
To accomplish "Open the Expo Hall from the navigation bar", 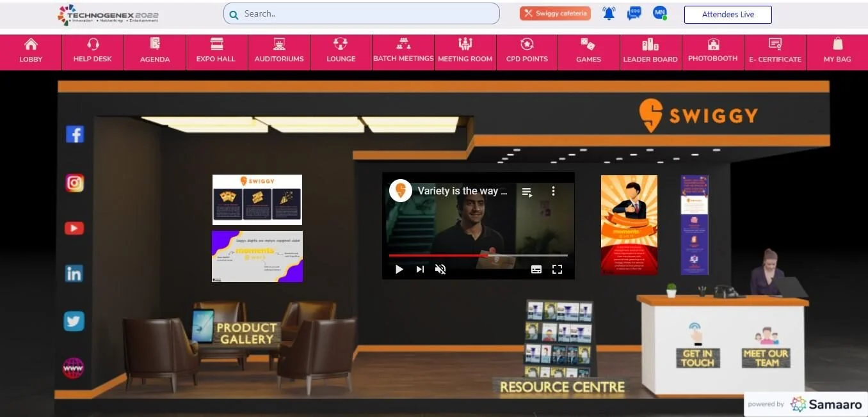I will click(216, 51).
